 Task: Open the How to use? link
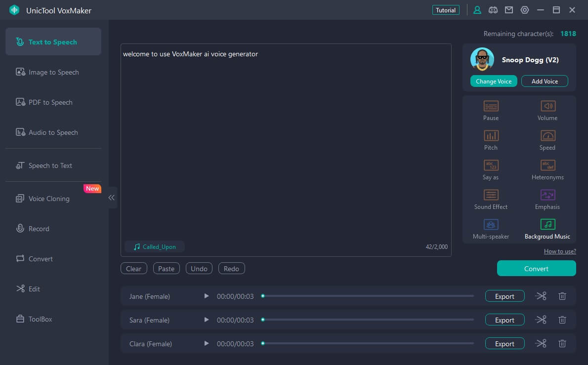(x=560, y=251)
